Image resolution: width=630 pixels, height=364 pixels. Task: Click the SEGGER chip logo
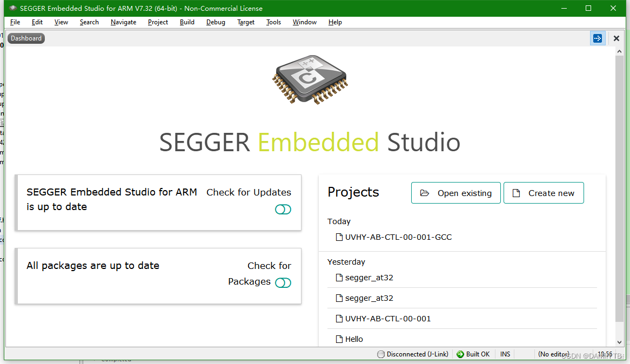[x=310, y=79]
